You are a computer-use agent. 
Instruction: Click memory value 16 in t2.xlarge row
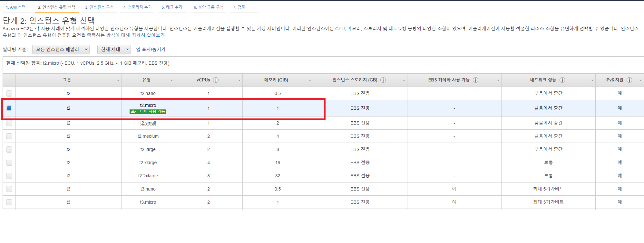tap(278, 163)
